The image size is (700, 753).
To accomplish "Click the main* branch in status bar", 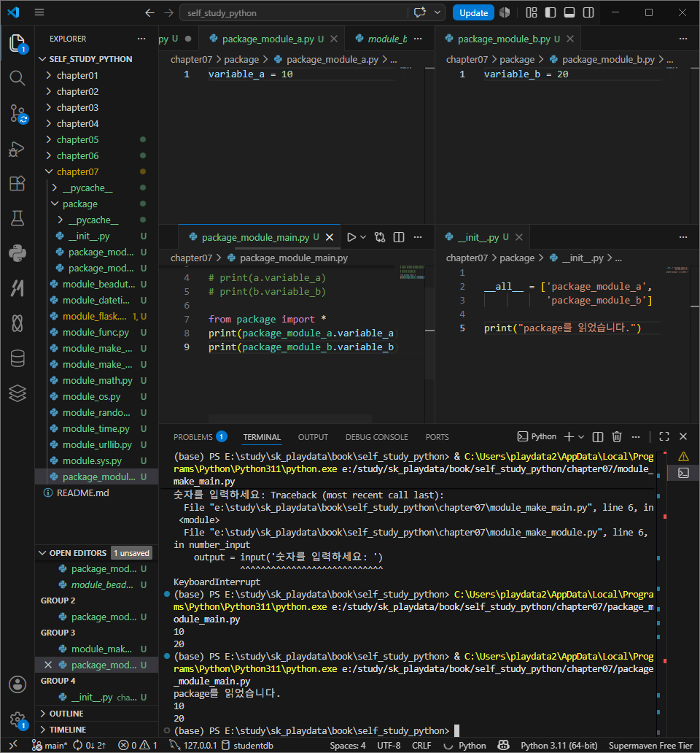I will (50, 745).
